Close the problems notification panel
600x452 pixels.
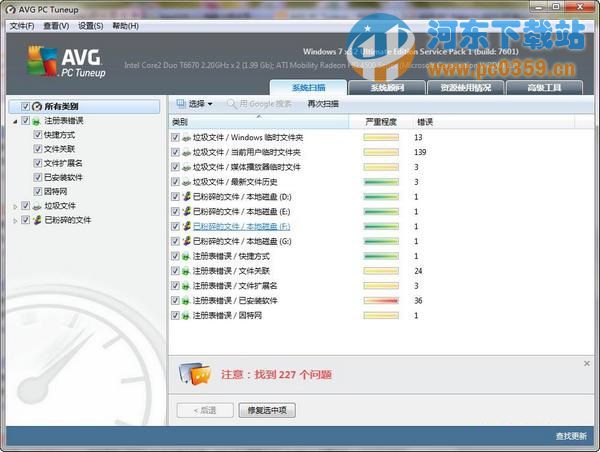[587, 363]
